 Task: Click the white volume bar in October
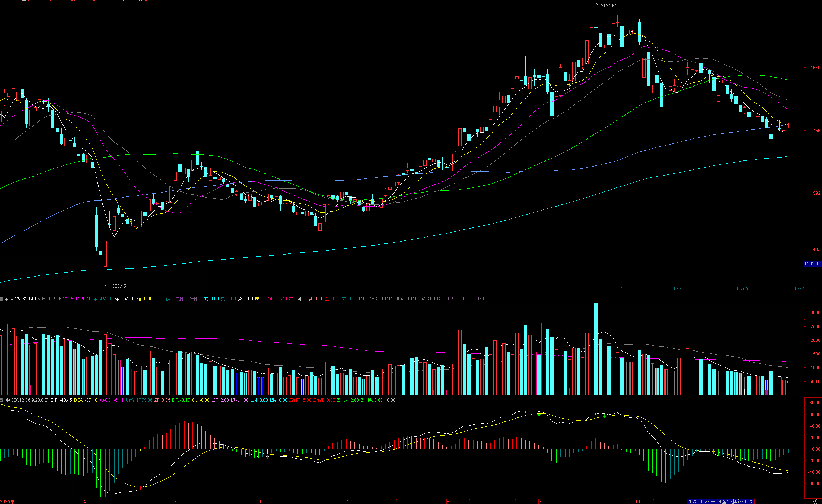745,392
